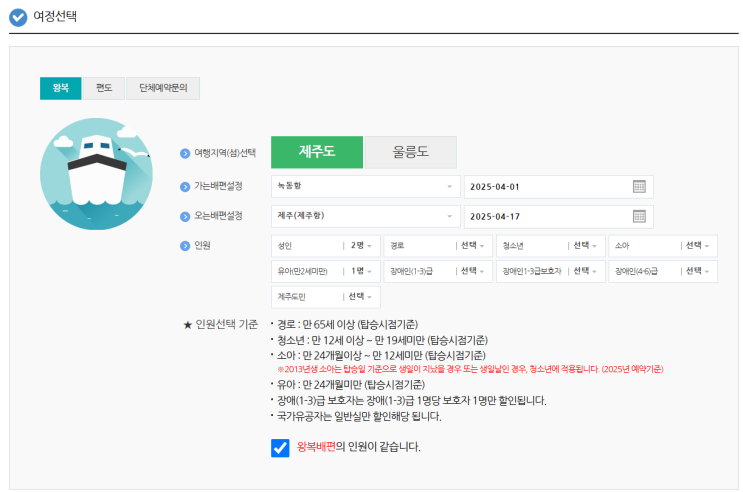
Task: Open the 제주도민 resident count dropdown
Action: [x=326, y=297]
